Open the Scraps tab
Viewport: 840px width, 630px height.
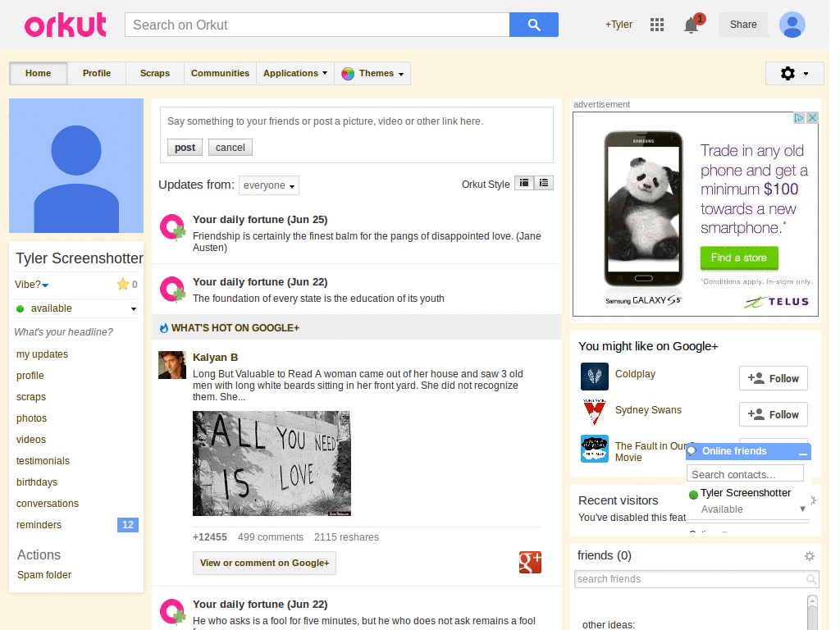click(x=155, y=73)
